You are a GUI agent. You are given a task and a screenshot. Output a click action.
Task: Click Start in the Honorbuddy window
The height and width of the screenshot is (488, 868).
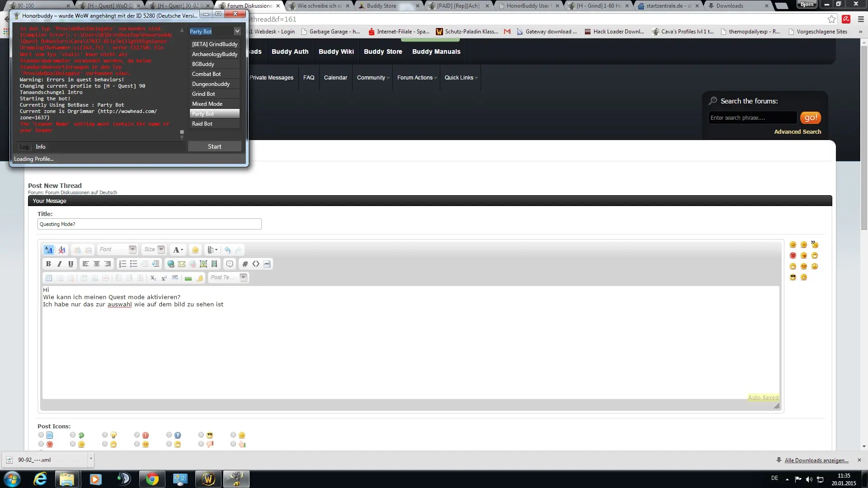(214, 146)
